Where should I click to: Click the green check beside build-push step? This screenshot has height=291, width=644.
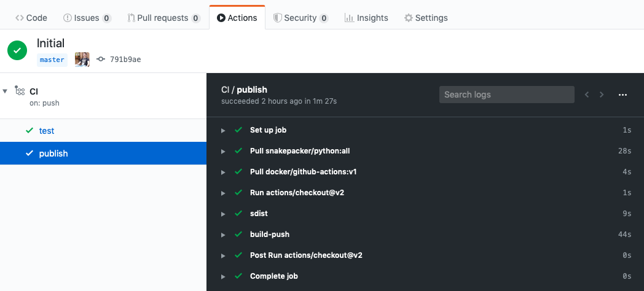(x=238, y=234)
